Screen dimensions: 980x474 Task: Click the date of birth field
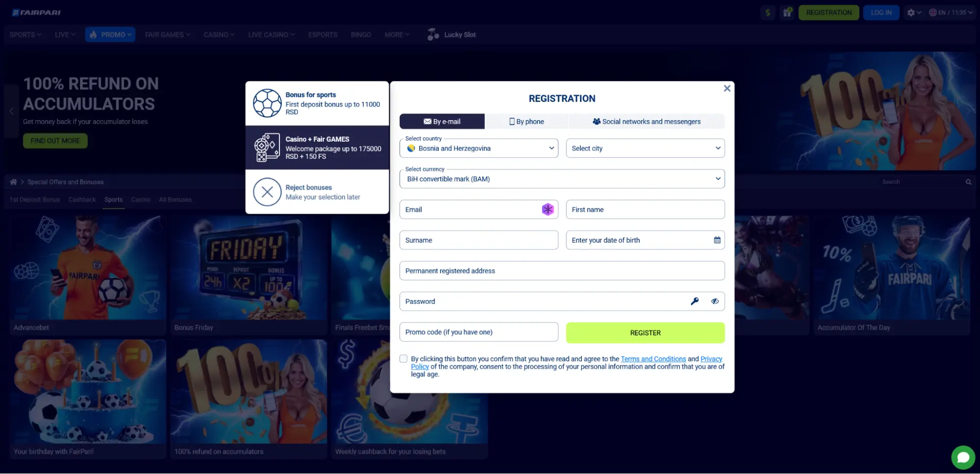645,240
